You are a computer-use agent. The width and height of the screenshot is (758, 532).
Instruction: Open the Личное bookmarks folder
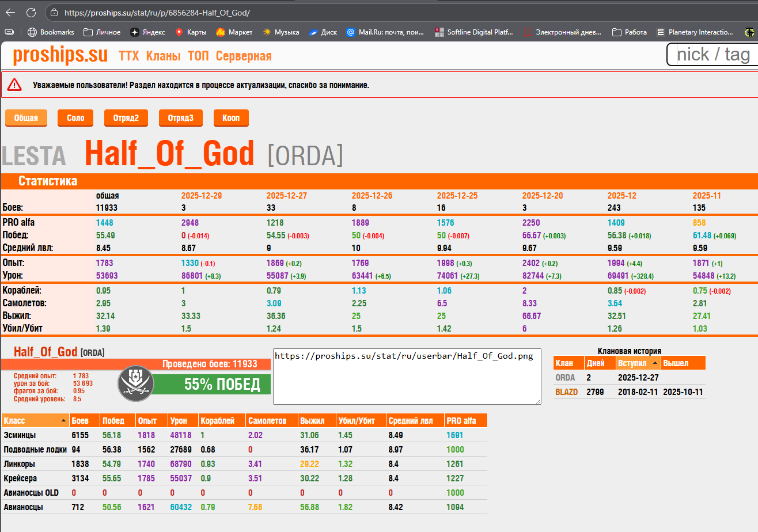click(x=102, y=32)
